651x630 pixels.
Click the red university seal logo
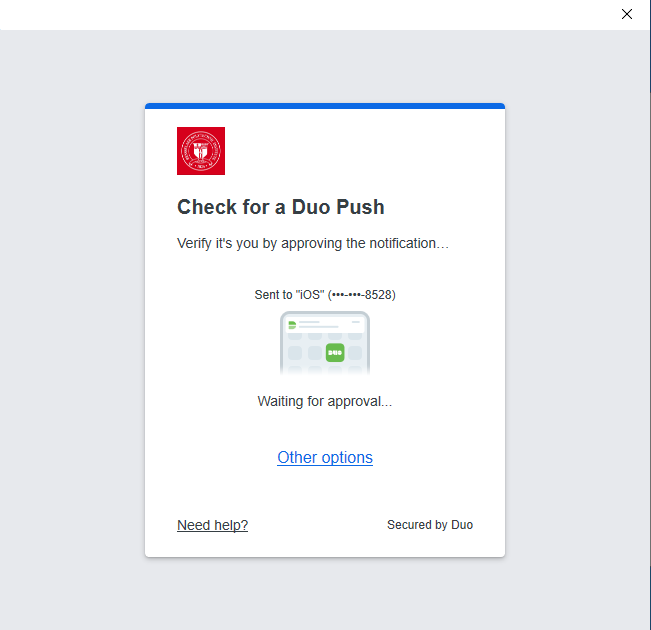[201, 151]
